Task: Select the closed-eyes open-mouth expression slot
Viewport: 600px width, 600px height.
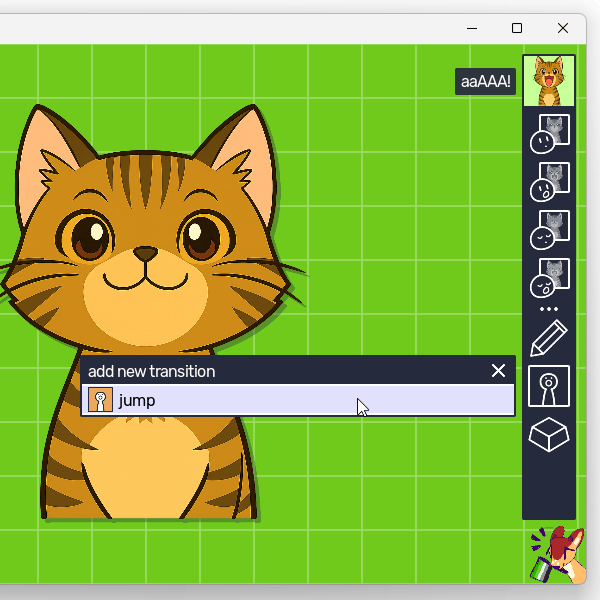Action: click(548, 277)
